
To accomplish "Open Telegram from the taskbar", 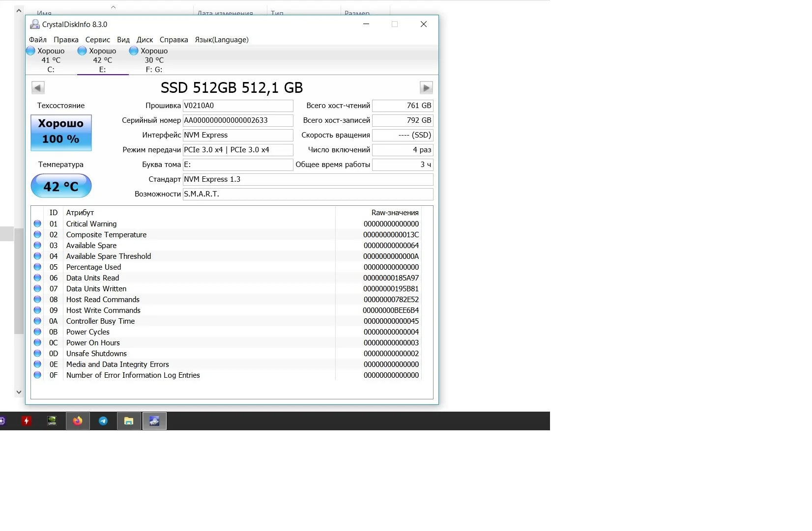I will 103,421.
